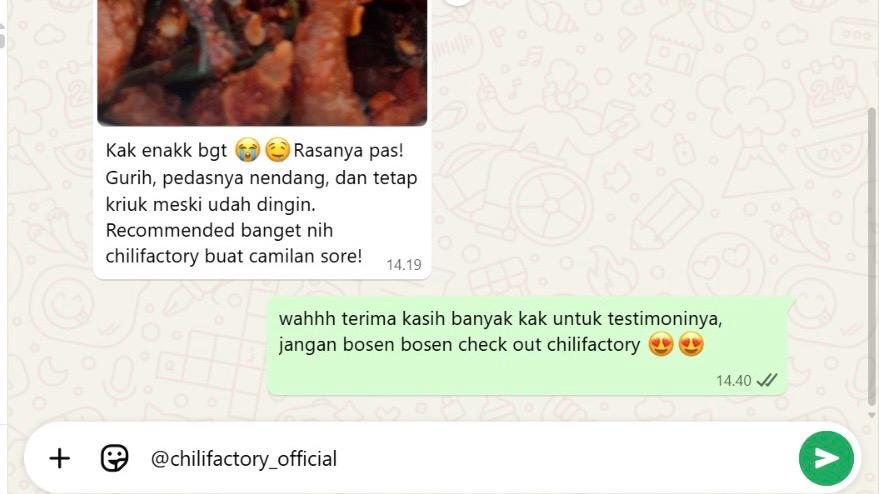Click the crying face emoji in message
This screenshot has height=494, width=879.
tap(247, 151)
